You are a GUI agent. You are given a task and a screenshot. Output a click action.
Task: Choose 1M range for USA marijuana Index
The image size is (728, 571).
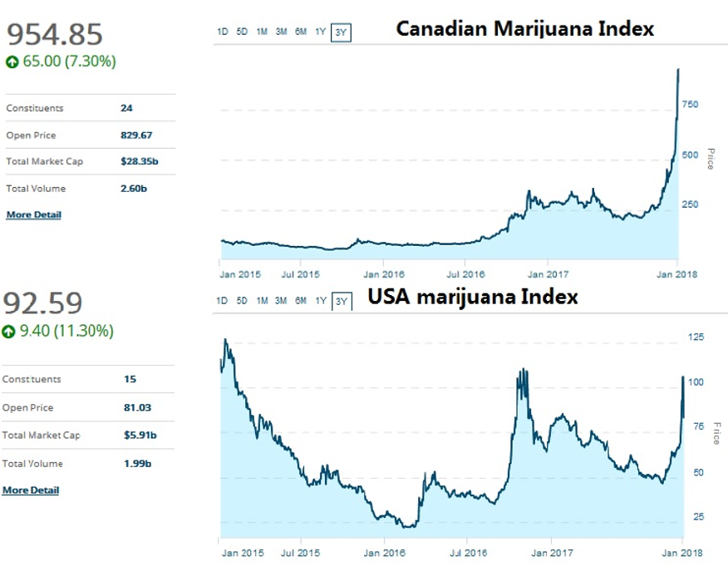pos(261,301)
